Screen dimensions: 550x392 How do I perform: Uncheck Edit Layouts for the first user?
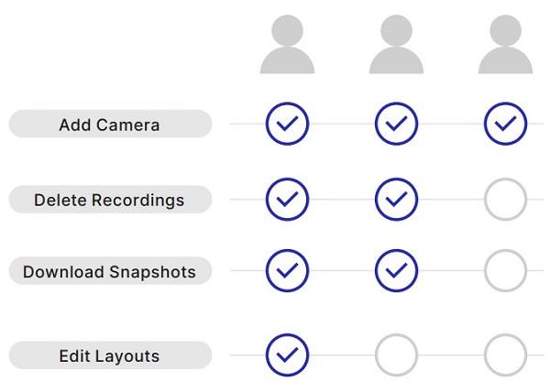(287, 355)
